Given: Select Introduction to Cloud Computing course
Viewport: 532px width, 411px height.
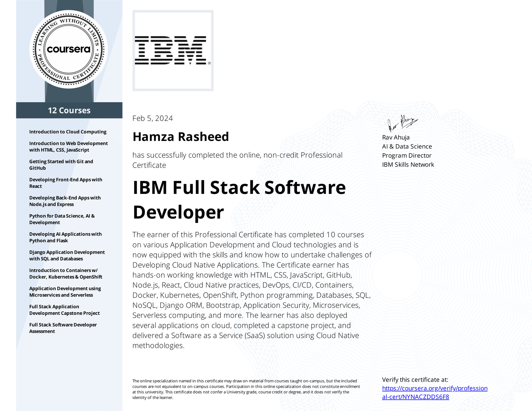Looking at the screenshot, I should point(67,132).
